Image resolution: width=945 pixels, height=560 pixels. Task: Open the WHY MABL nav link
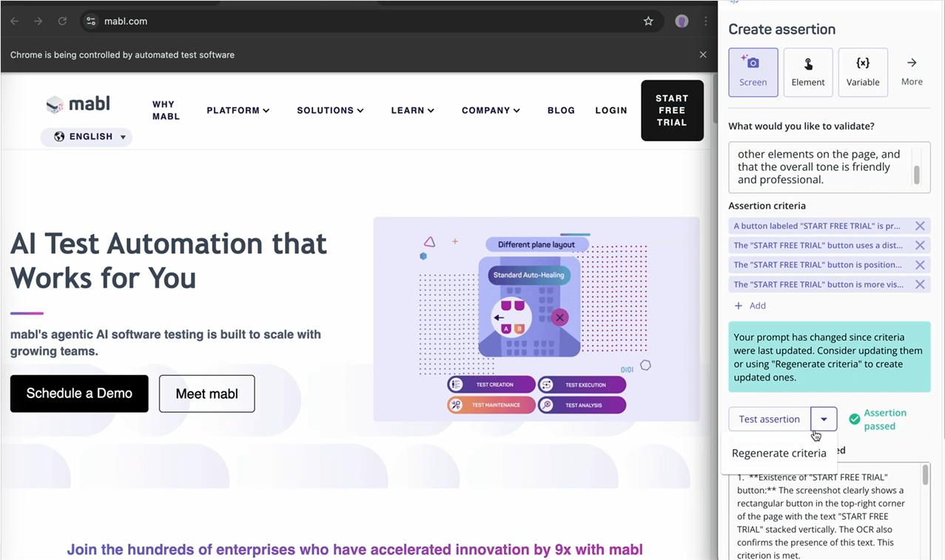(x=166, y=110)
